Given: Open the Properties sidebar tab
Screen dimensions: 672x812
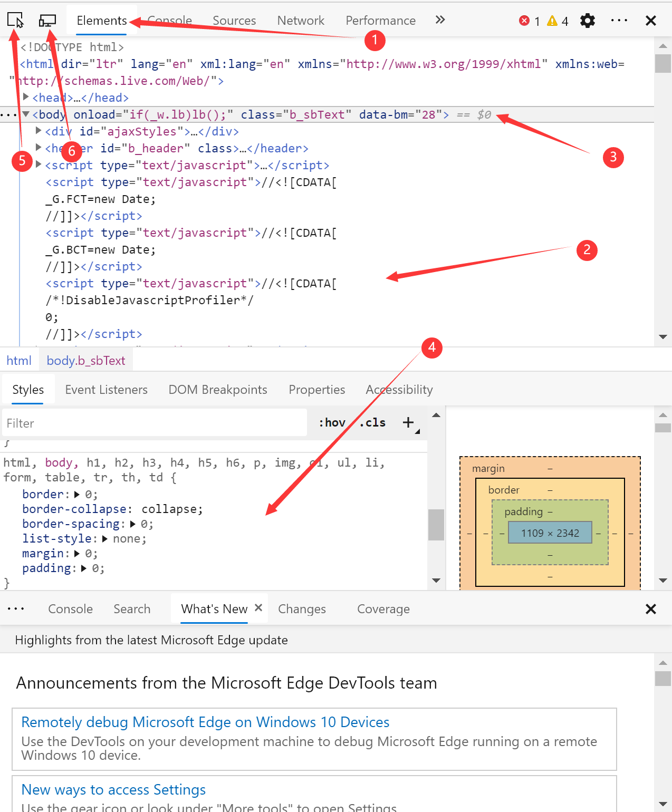Looking at the screenshot, I should pyautogui.click(x=316, y=390).
